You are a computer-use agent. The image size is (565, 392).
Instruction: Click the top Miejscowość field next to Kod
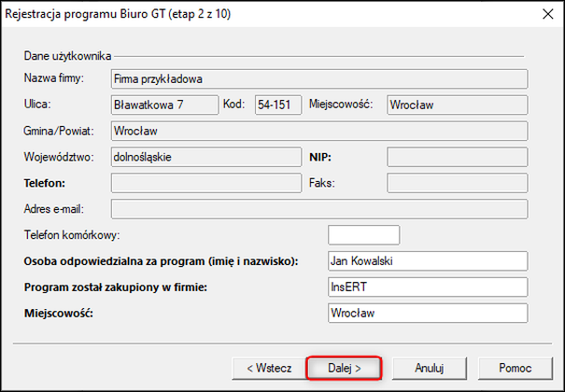pyautogui.click(x=458, y=105)
